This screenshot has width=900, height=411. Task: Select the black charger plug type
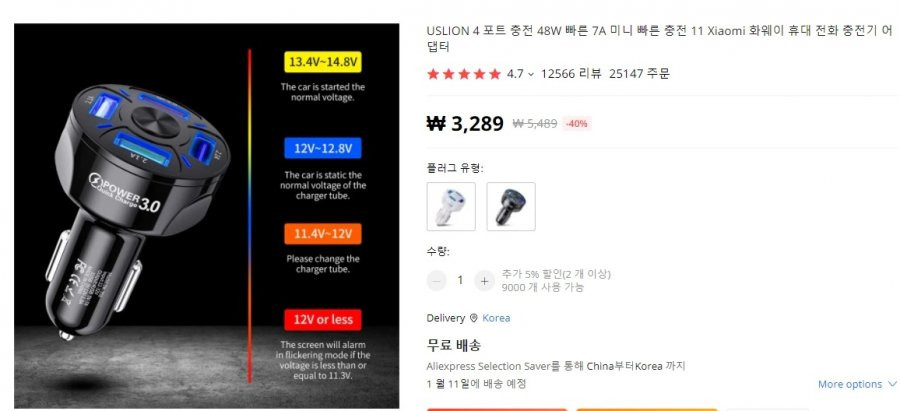pos(511,207)
